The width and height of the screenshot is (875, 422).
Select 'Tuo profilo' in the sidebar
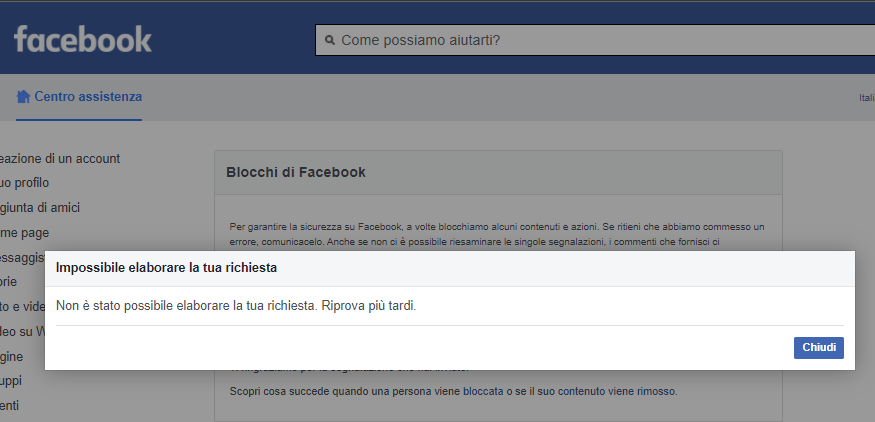[x=24, y=183]
